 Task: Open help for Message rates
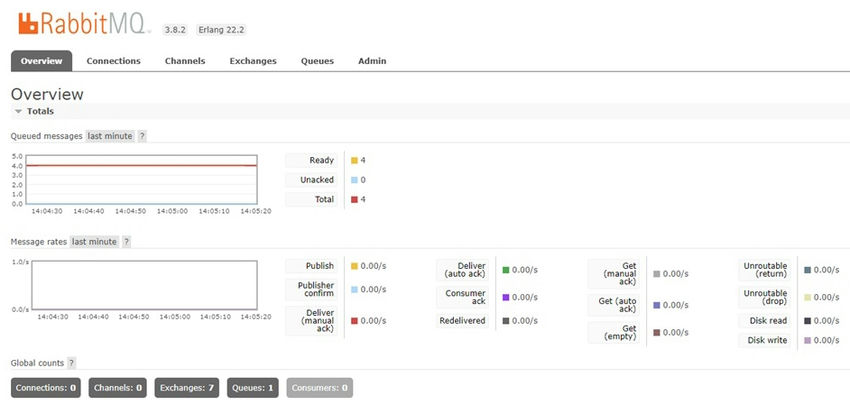coord(126,242)
